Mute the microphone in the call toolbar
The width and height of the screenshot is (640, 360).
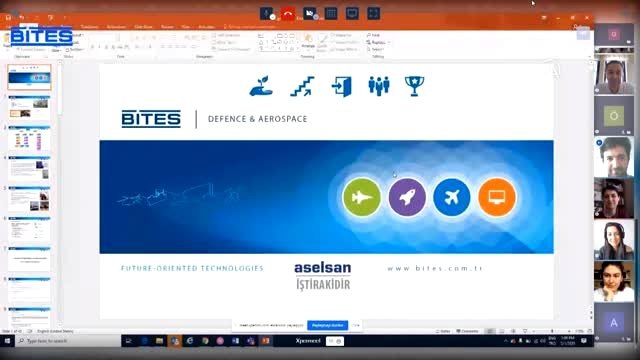tap(267, 13)
